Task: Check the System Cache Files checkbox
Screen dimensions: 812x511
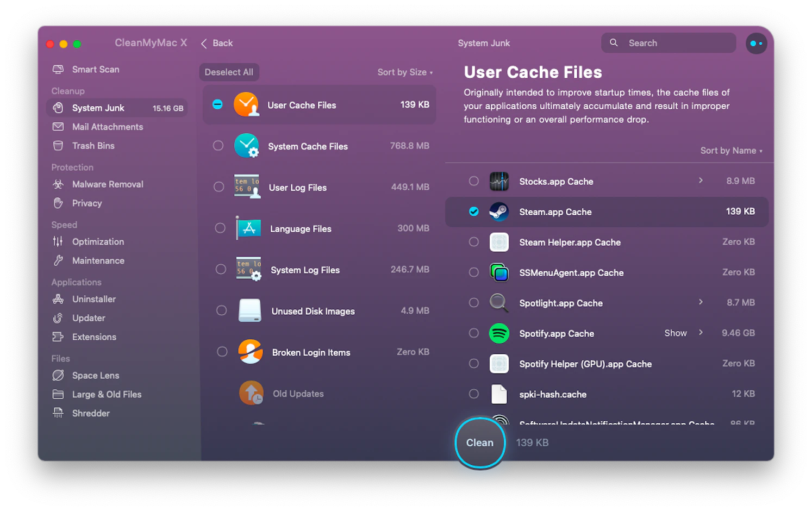Action: [218, 146]
